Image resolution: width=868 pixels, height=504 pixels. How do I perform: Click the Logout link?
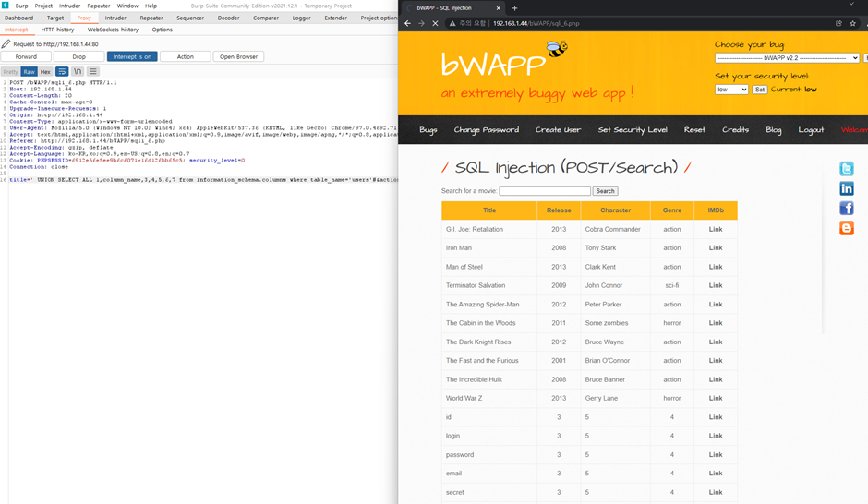coord(811,130)
